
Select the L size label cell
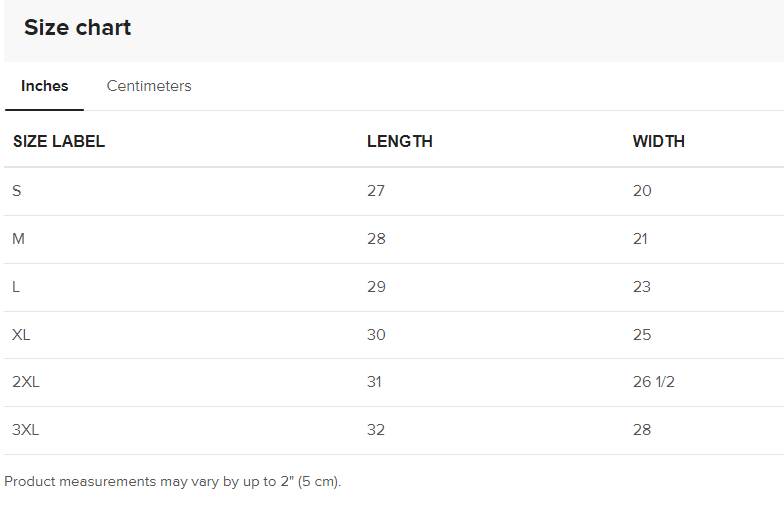16,286
